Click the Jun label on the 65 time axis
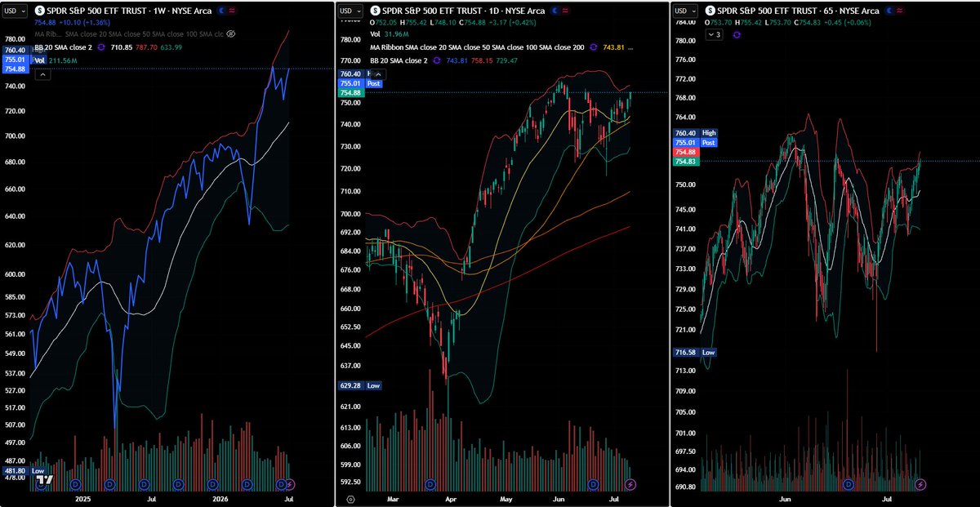Viewport: 980px width, 507px height. (785, 500)
